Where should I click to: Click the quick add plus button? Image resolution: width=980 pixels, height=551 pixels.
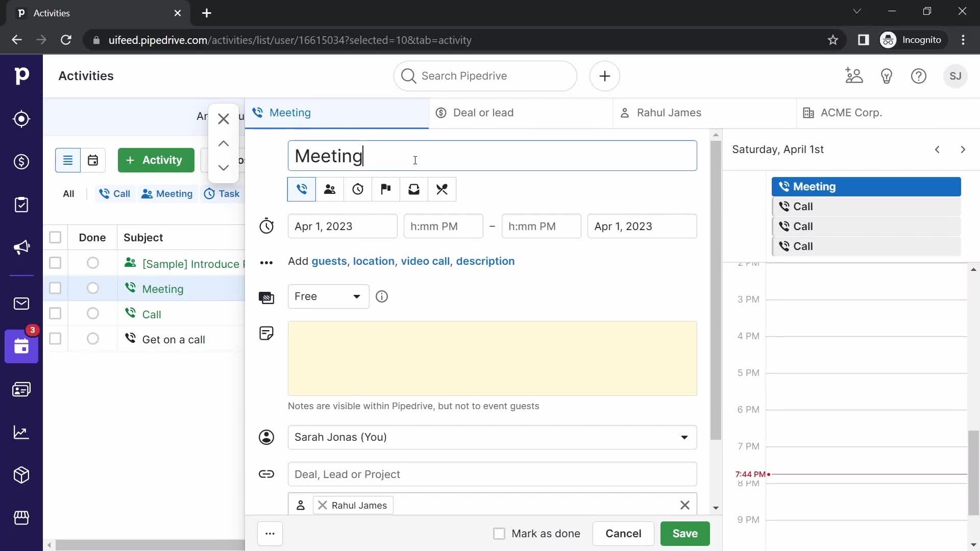605,76
